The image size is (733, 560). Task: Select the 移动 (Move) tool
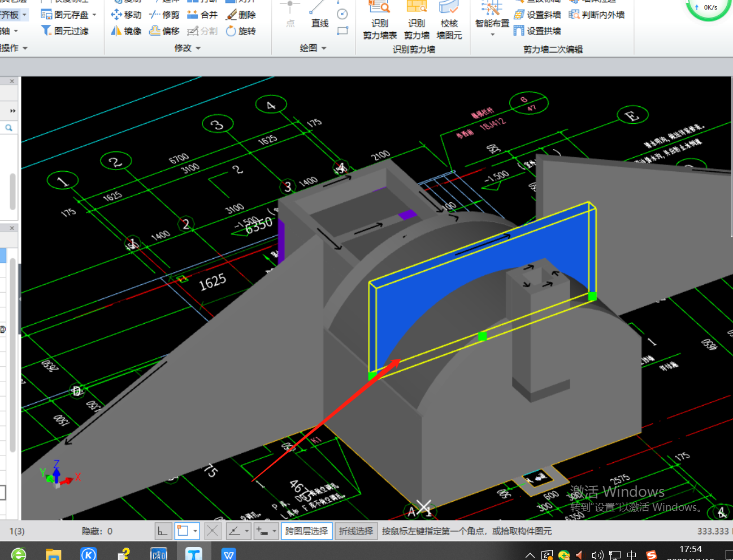126,15
